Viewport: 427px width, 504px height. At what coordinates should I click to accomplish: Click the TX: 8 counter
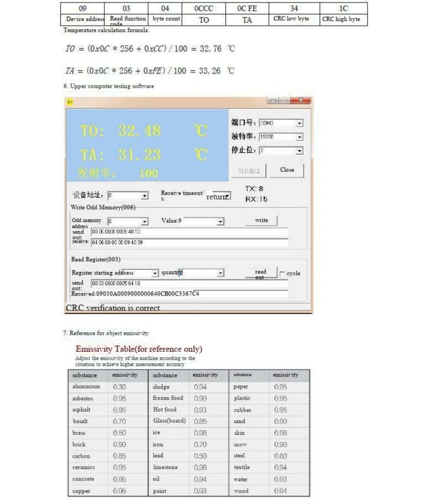(x=254, y=188)
